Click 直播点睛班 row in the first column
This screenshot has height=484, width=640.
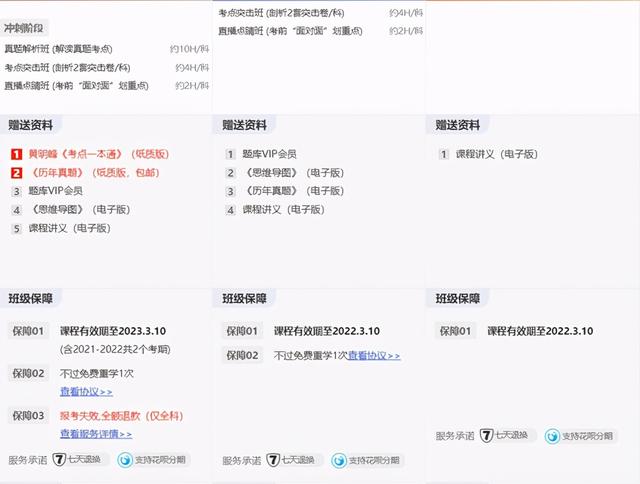coord(106,85)
